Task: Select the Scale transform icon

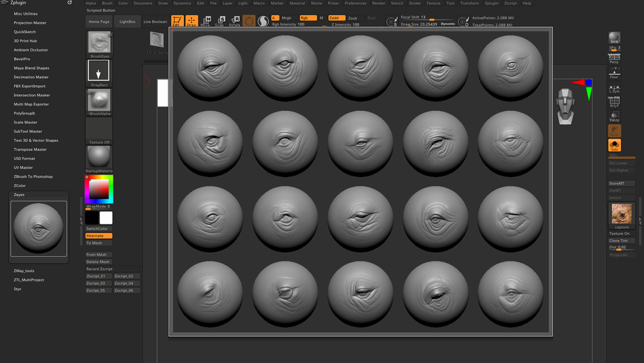Action: point(220,21)
